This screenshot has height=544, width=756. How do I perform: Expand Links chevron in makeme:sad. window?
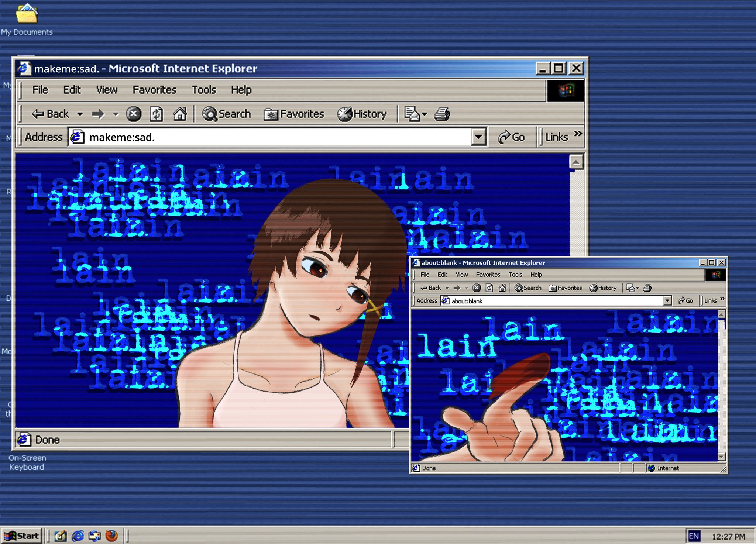point(578,133)
